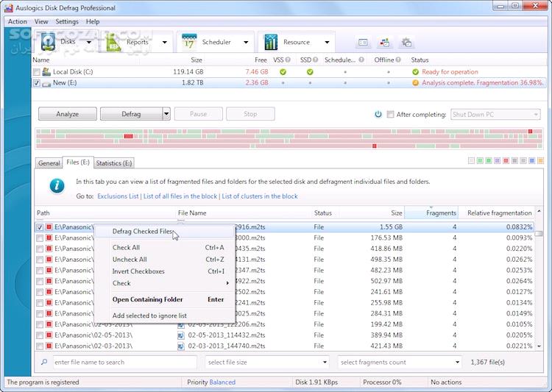Click file icon of 02-03-2013_144740.m2ts

coord(180,346)
